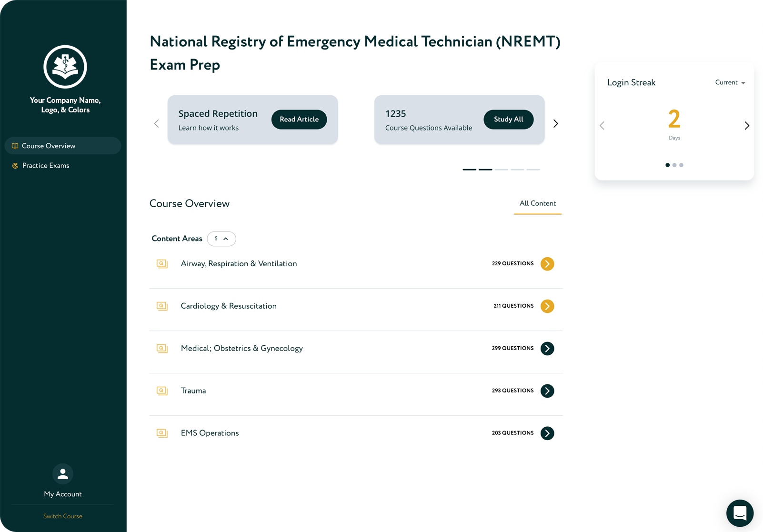This screenshot has width=763, height=532.
Task: Click the 211 QUESTIONS label
Action: (513, 306)
